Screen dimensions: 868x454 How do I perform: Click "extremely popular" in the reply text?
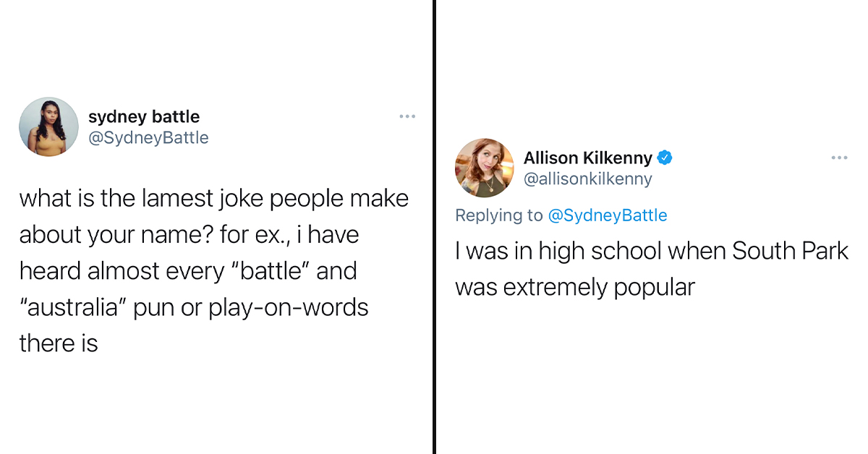point(599,287)
